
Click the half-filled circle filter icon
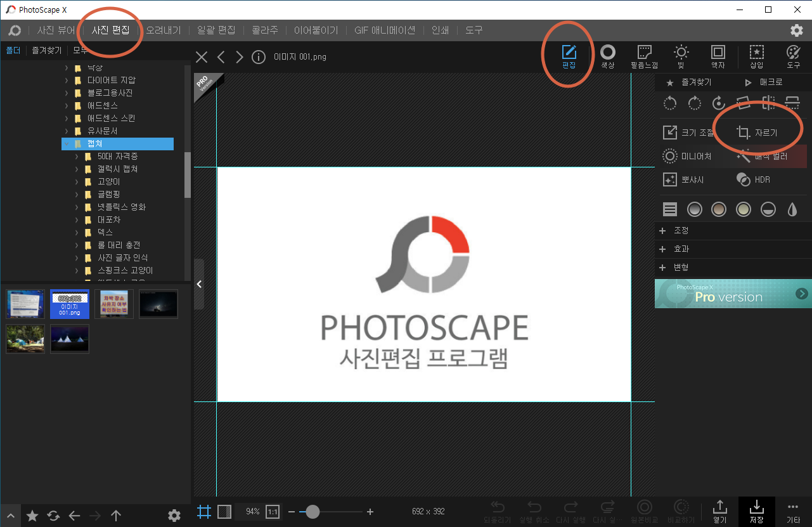[768, 209]
